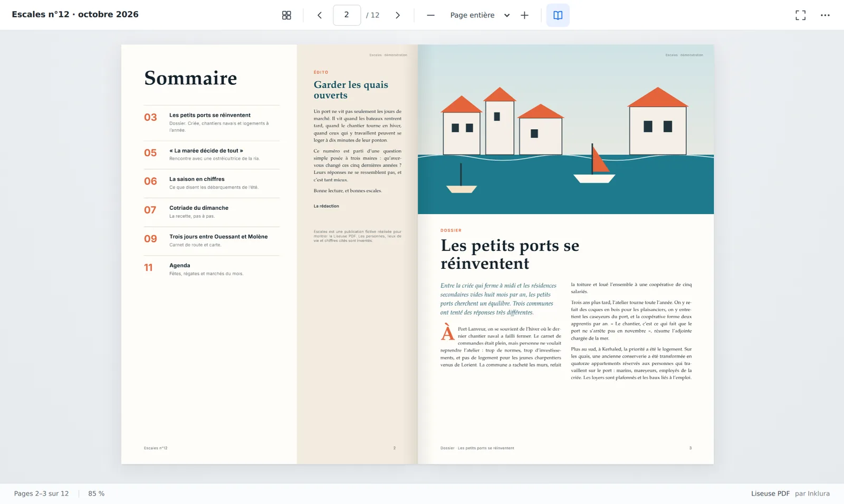Click the dossier title Les petits ports se réinventent
The image size is (844, 504).
click(x=510, y=254)
